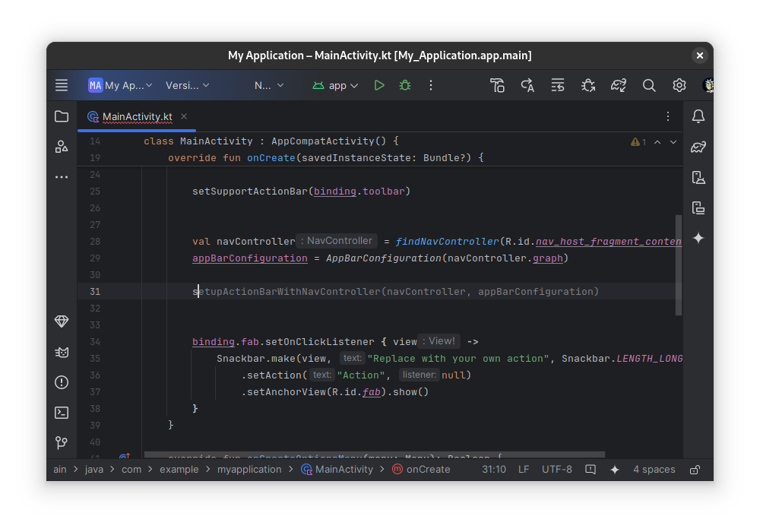Attach debugger to Android process
Screen dimensions: 760x532
point(587,85)
